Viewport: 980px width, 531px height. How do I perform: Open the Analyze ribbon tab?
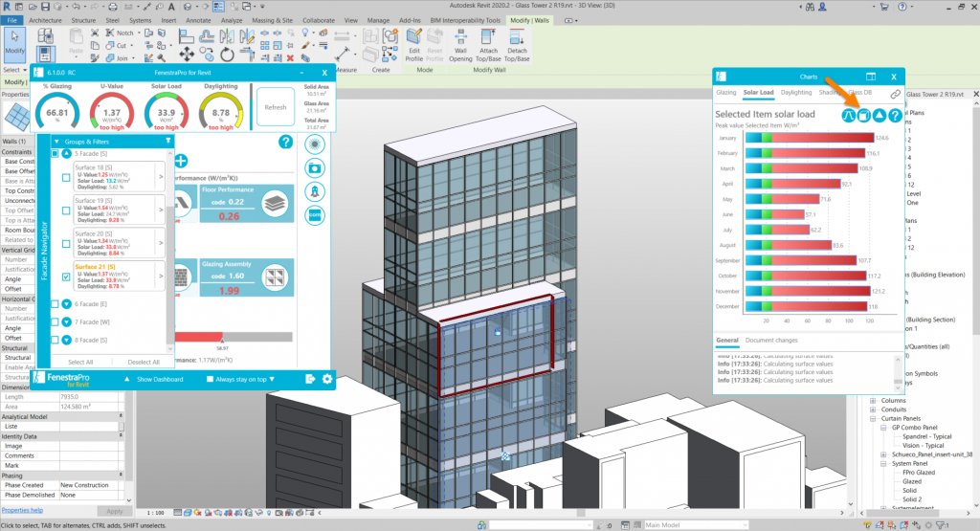[232, 20]
